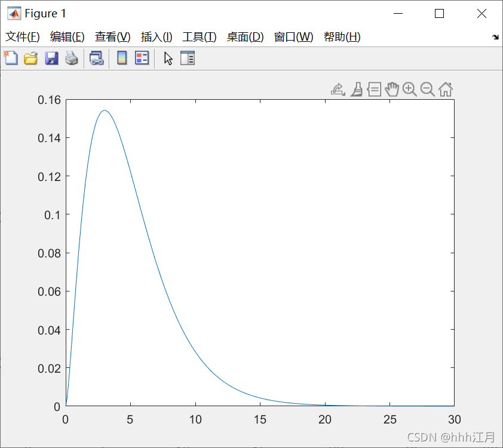The width and height of the screenshot is (503, 448).
Task: Insert a colorbar using the toolbar icon
Action: coord(122,59)
